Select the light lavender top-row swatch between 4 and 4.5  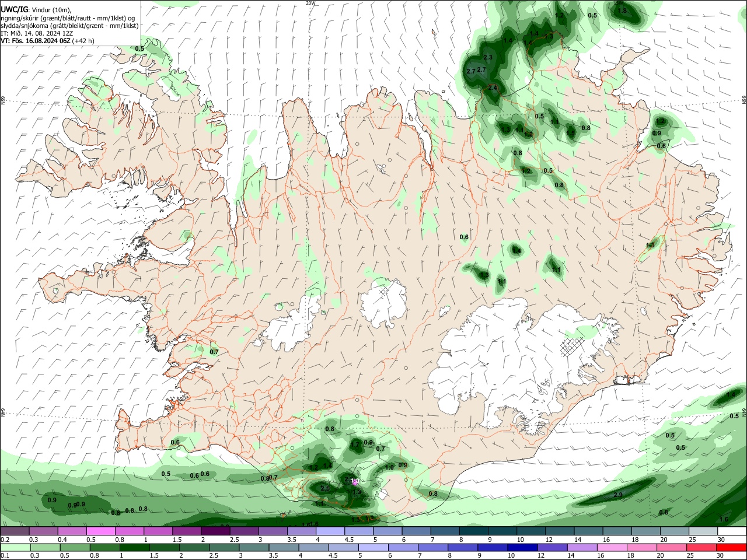coord(329,531)
